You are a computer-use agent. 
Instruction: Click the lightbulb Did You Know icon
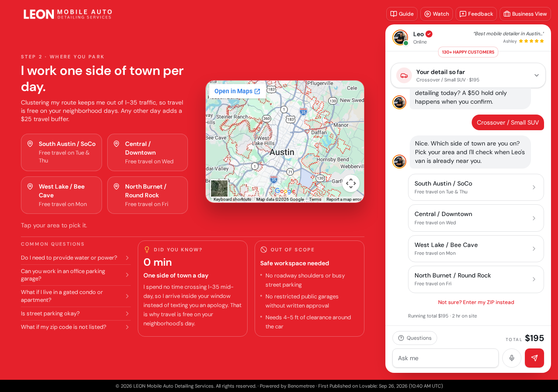[147, 250]
